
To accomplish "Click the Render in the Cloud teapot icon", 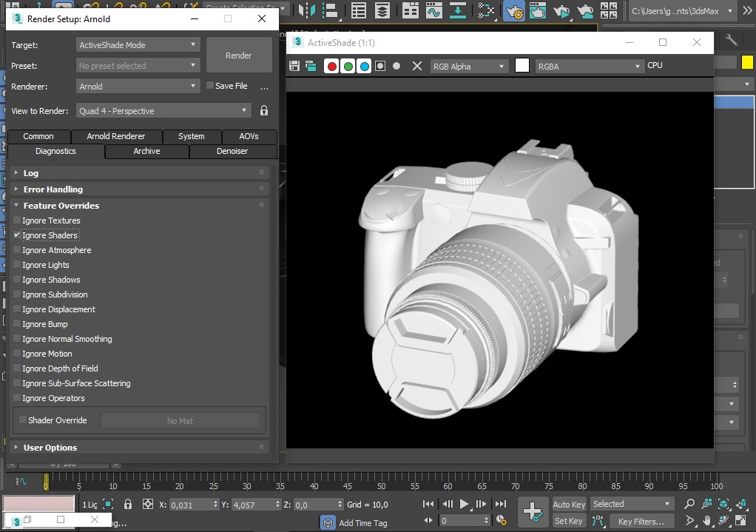I will (x=585, y=10).
